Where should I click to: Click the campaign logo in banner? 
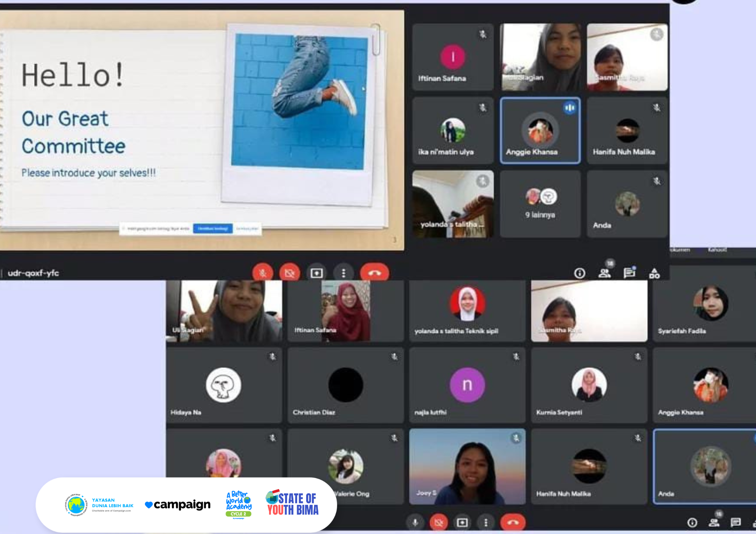click(178, 505)
